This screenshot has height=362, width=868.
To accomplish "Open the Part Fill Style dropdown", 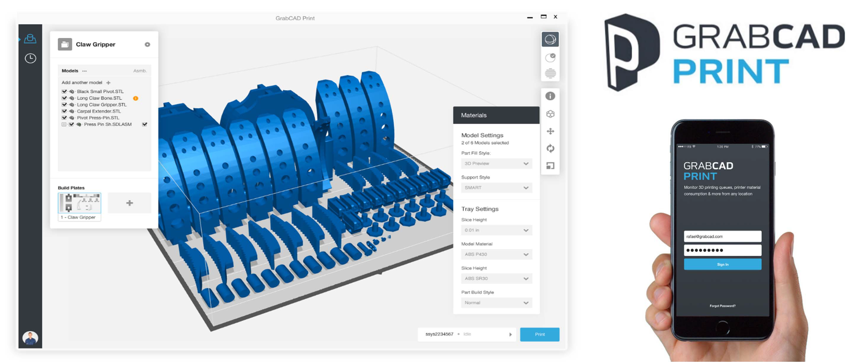I will click(496, 164).
